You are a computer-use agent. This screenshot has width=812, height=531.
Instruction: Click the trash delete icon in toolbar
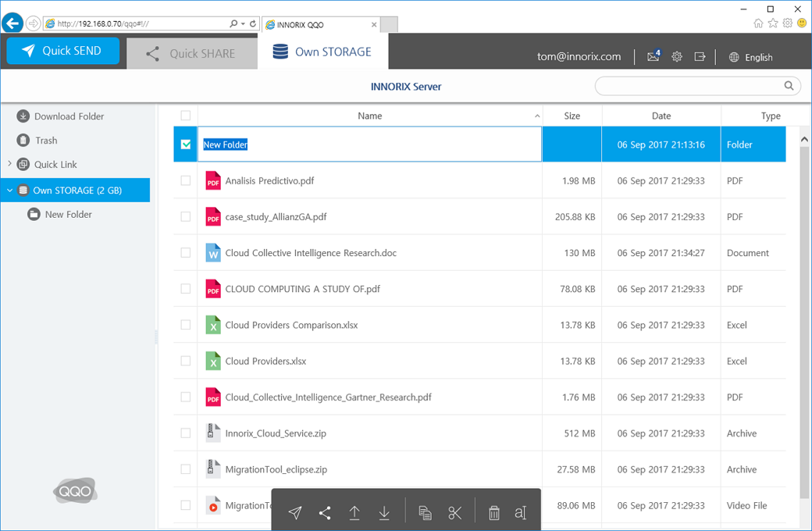pos(494,513)
